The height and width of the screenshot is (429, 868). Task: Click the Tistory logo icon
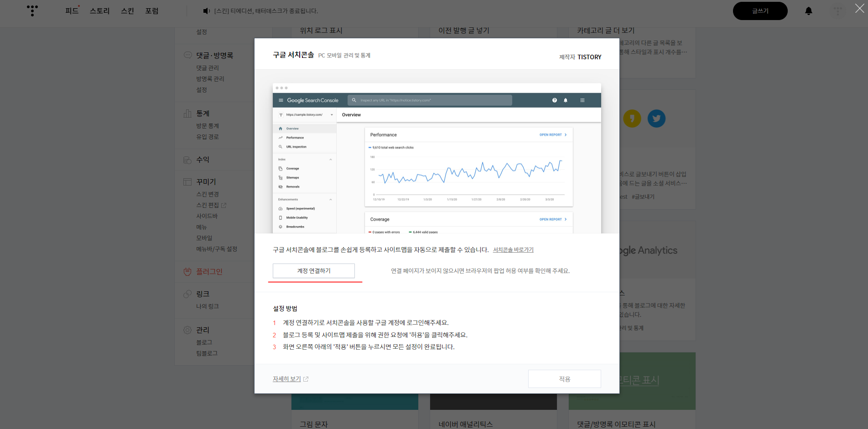click(32, 10)
